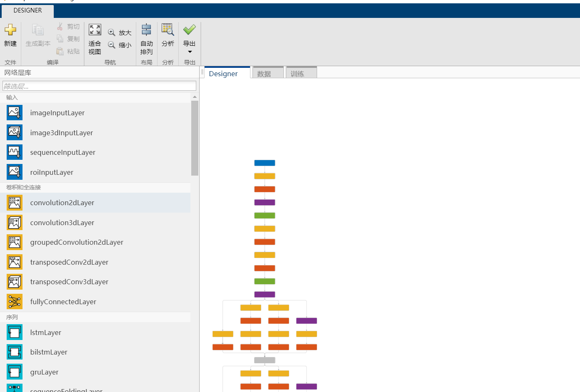Screen dimensions: 580x392
Task: Open the DESIGNER ribbon tab
Action: click(x=27, y=11)
